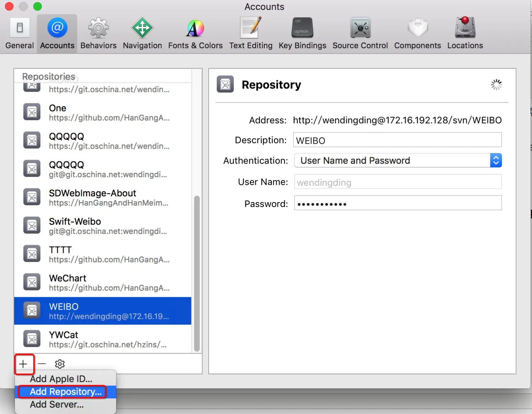
Task: Click the repository icon next to TTTT
Action: point(32,254)
